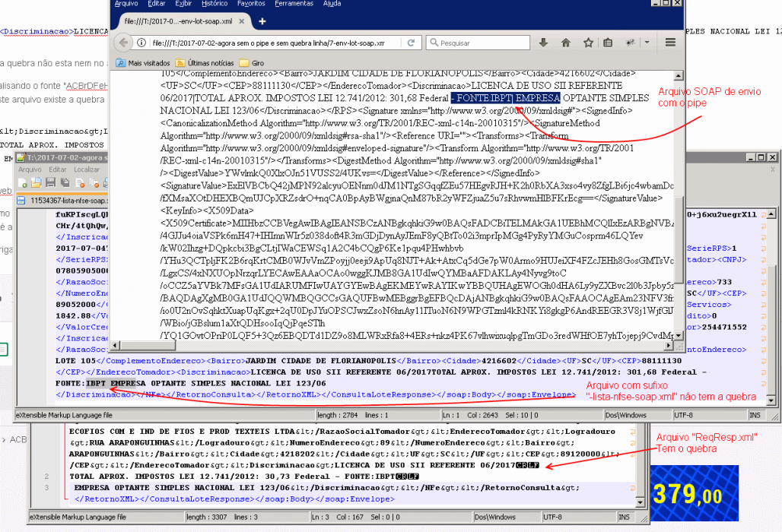Click the Notepad++ title bar app icon
This screenshot has height=532, width=782.
tap(21, 157)
